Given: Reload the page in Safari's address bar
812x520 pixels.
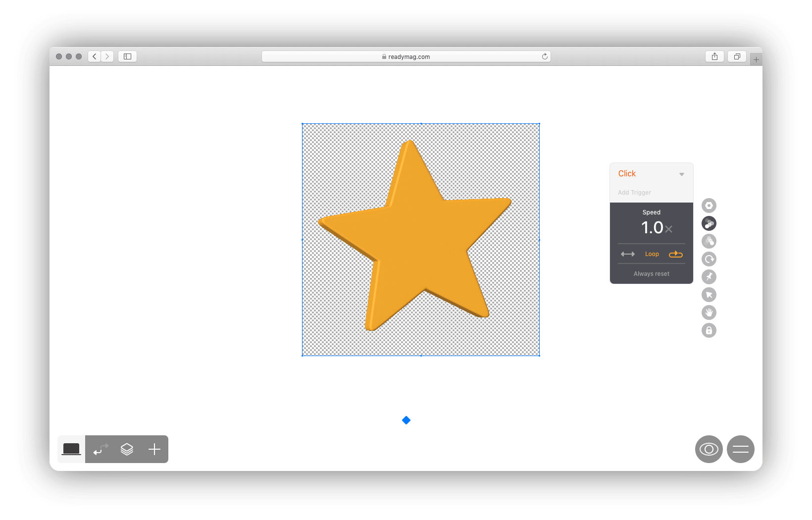Looking at the screenshot, I should (545, 56).
